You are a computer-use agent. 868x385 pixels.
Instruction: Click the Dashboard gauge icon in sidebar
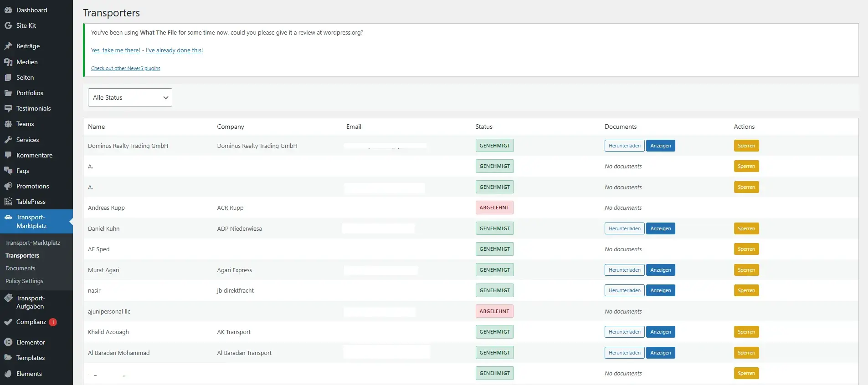(8, 10)
